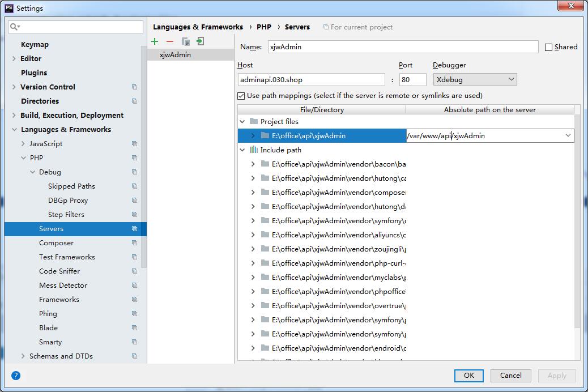Remove the selected server with the minus icon

click(x=170, y=41)
